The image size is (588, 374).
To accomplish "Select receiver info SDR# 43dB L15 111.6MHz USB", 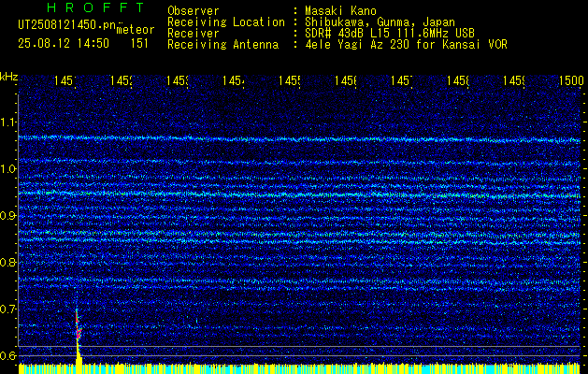I will click(x=390, y=34).
